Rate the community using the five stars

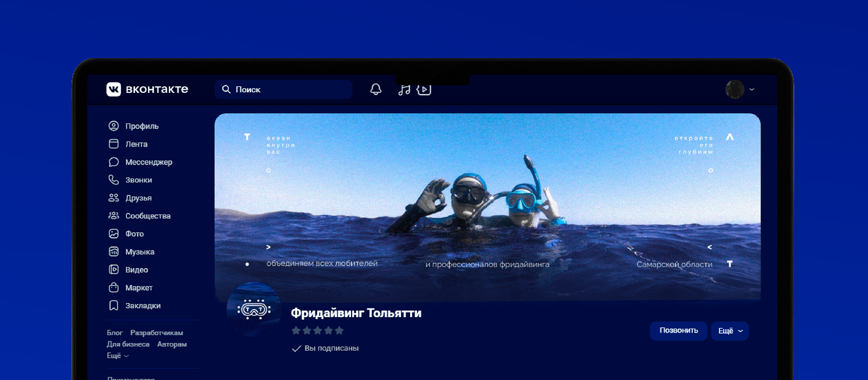tap(317, 331)
